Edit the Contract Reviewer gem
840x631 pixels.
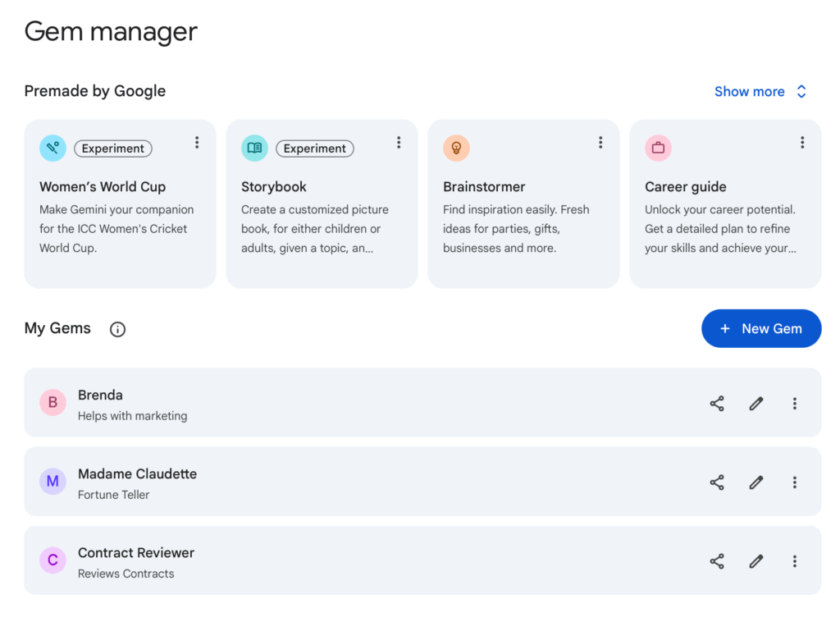point(756,561)
